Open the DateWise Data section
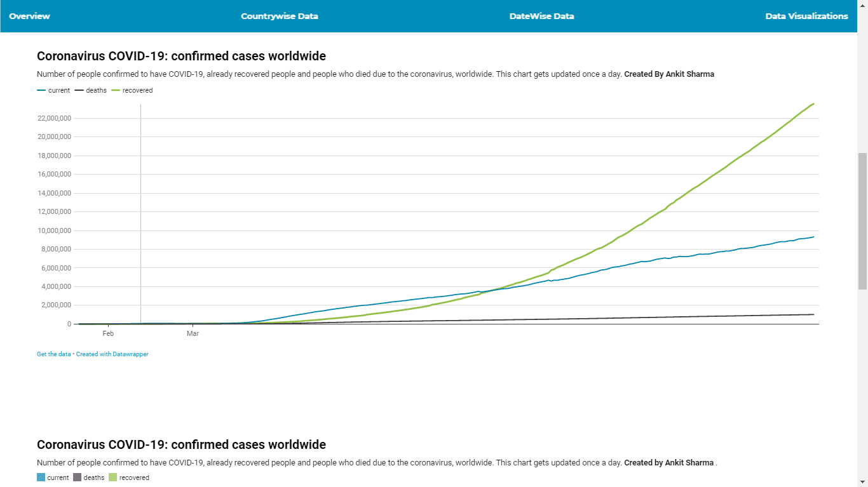Image resolution: width=868 pixels, height=487 pixels. [541, 16]
